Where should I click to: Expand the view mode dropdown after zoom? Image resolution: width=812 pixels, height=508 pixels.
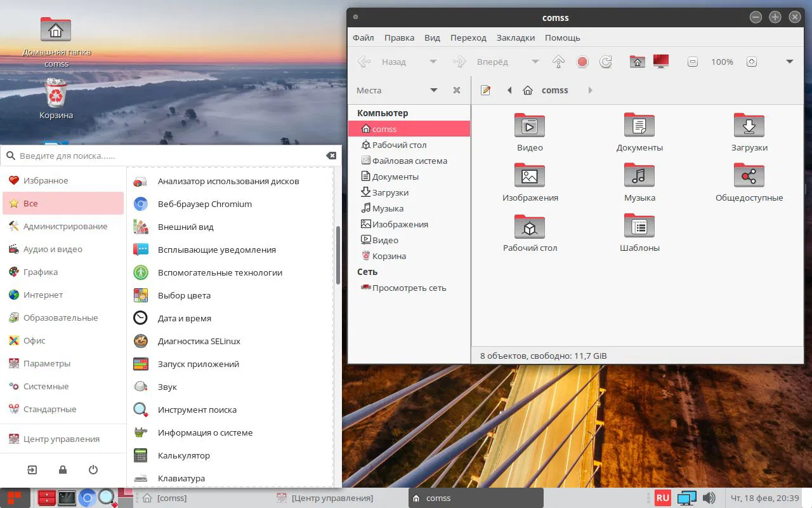pos(790,62)
